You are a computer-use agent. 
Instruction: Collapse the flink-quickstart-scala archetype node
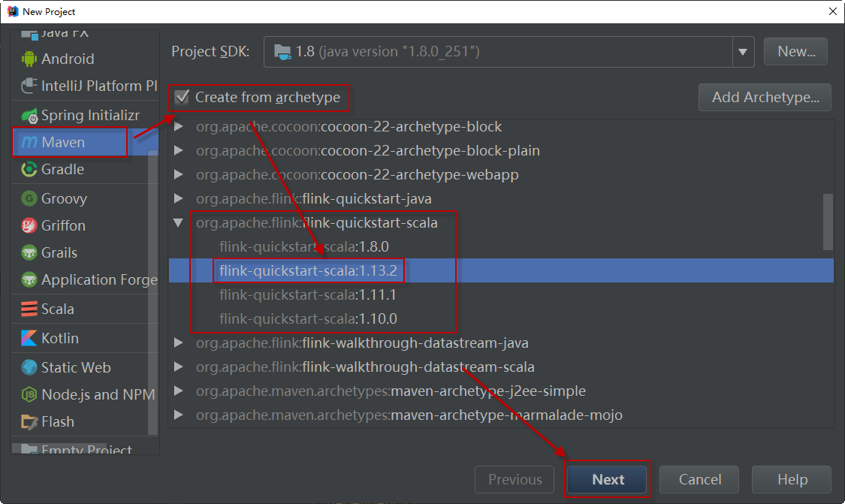178,223
